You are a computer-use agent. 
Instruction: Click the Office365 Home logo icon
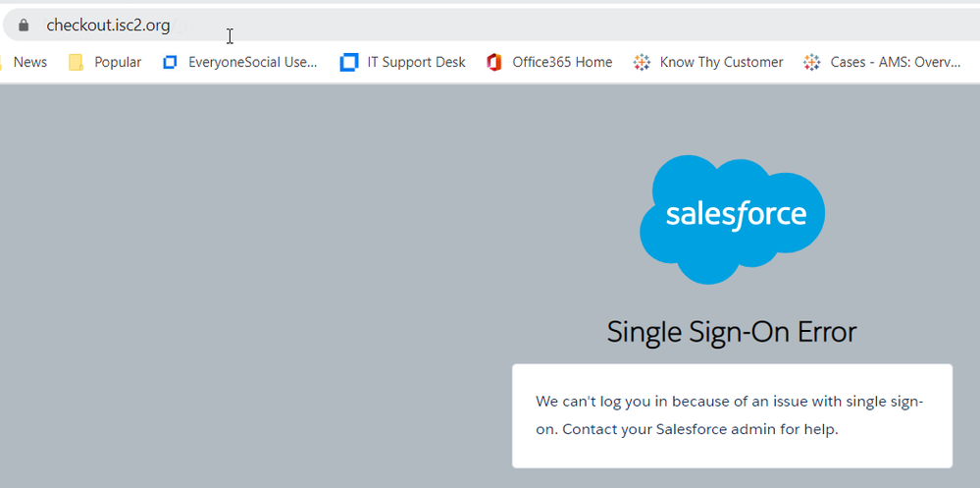tap(494, 62)
